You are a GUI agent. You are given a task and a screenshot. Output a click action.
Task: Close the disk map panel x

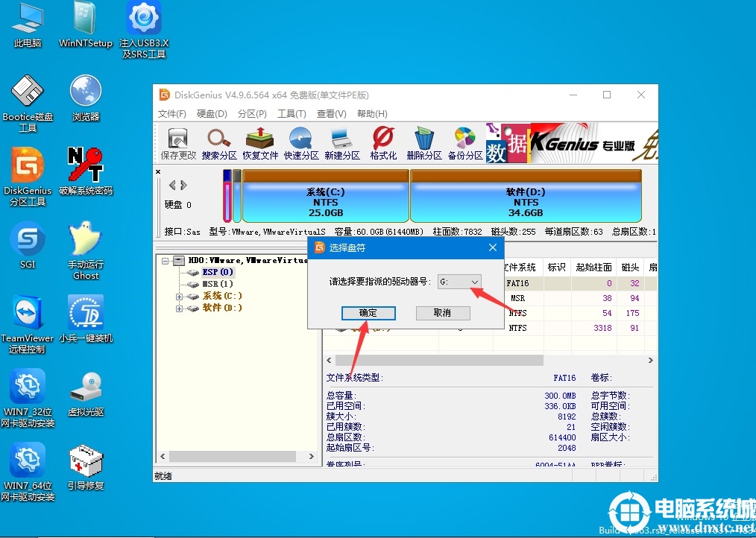[x=158, y=171]
